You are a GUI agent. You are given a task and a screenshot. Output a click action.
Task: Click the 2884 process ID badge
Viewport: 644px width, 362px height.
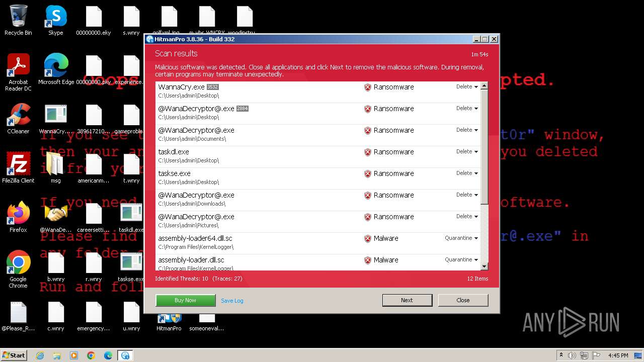tap(242, 109)
